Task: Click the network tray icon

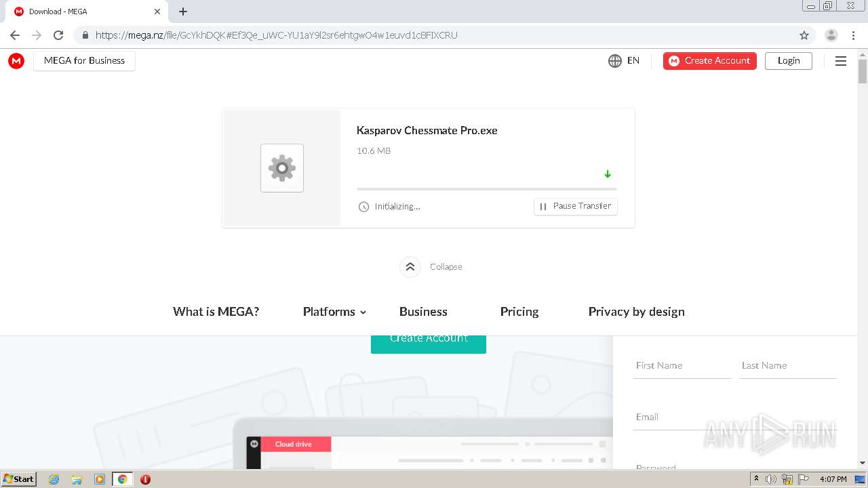Action: [x=787, y=479]
